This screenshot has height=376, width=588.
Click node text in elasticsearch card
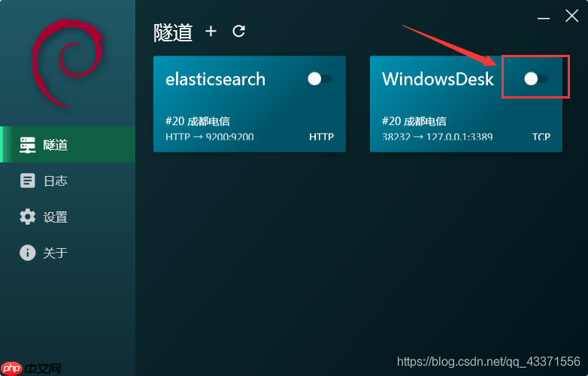point(198,121)
